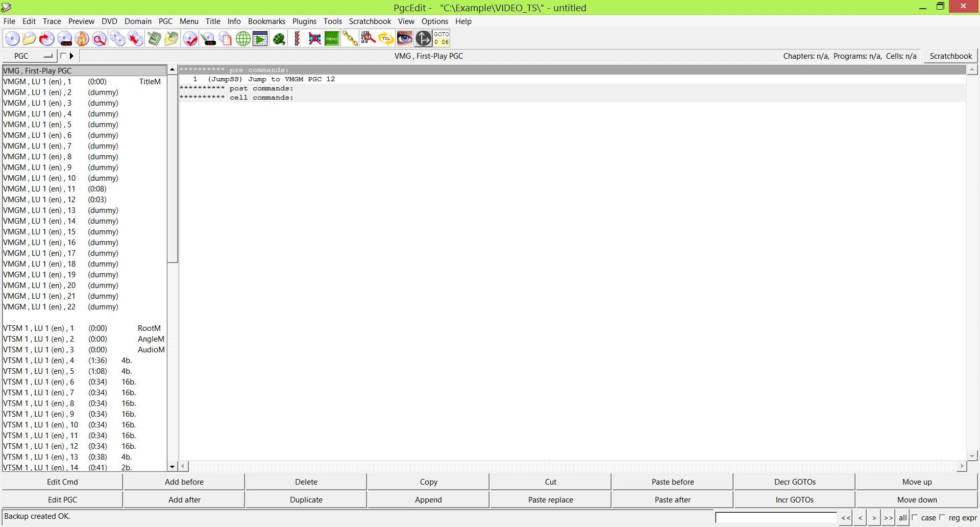Enable the case checkbox
The width and height of the screenshot is (980, 527).
[x=915, y=517]
